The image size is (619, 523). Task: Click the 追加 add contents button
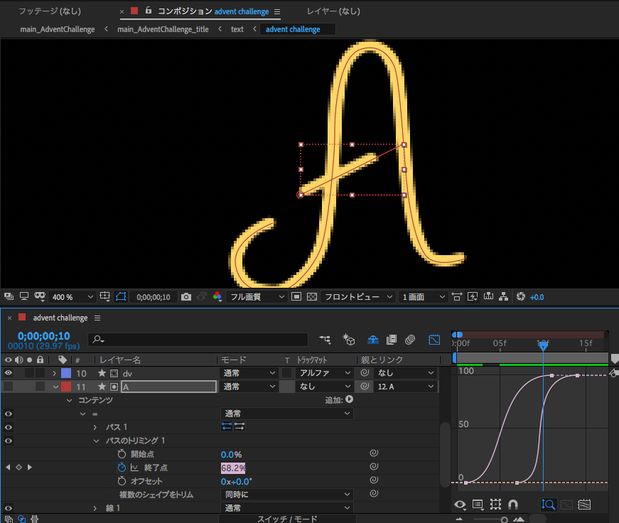pos(349,400)
